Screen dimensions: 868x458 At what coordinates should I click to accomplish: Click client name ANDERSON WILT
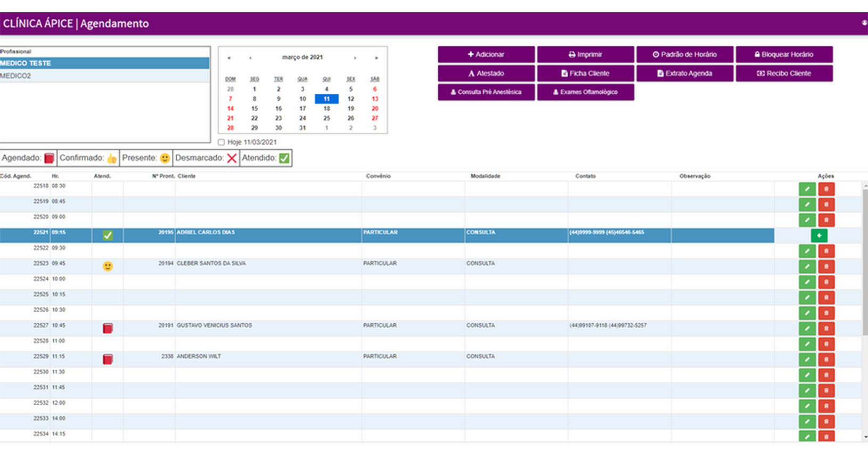[x=199, y=356]
